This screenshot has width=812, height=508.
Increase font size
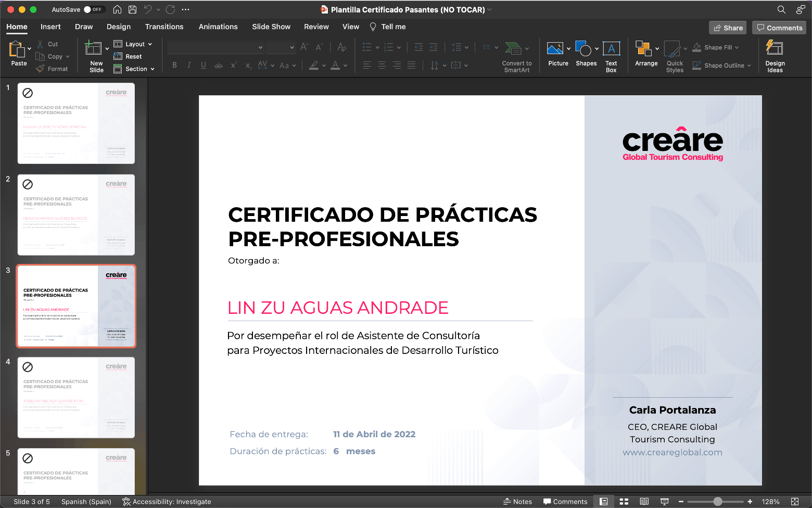[304, 47]
